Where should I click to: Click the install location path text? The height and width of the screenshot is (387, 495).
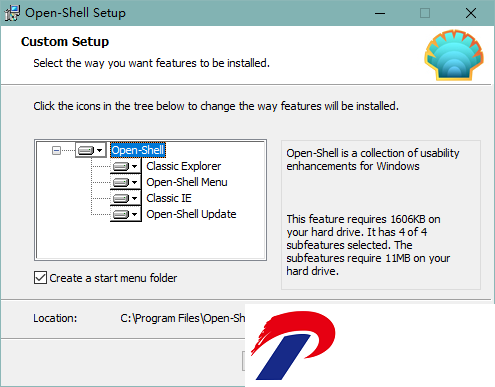coord(183,318)
